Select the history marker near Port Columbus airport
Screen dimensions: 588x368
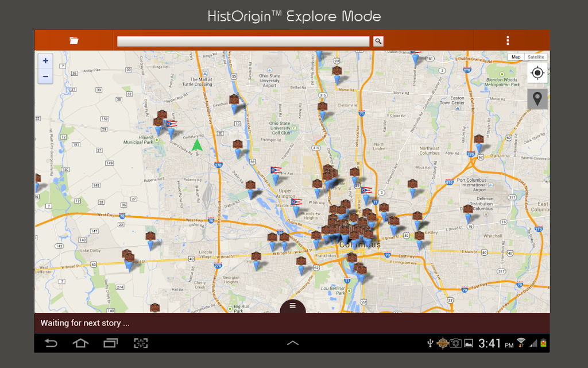412,188
